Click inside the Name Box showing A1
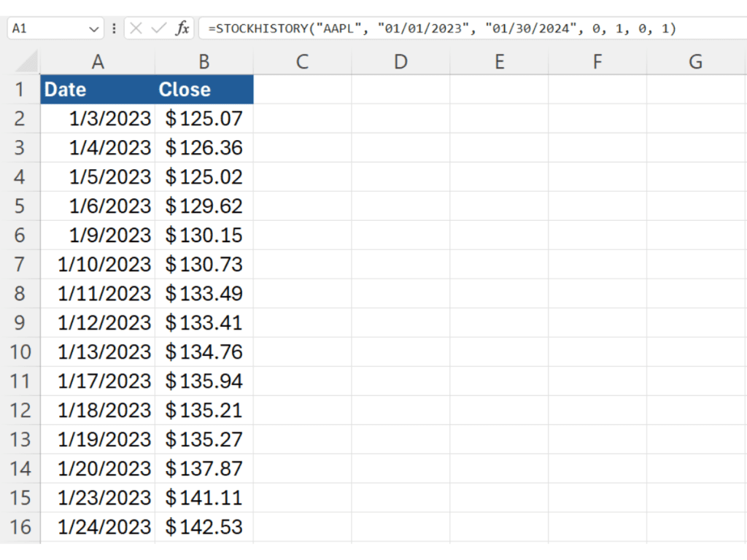Screen dimensions: 747x560 pos(44,28)
